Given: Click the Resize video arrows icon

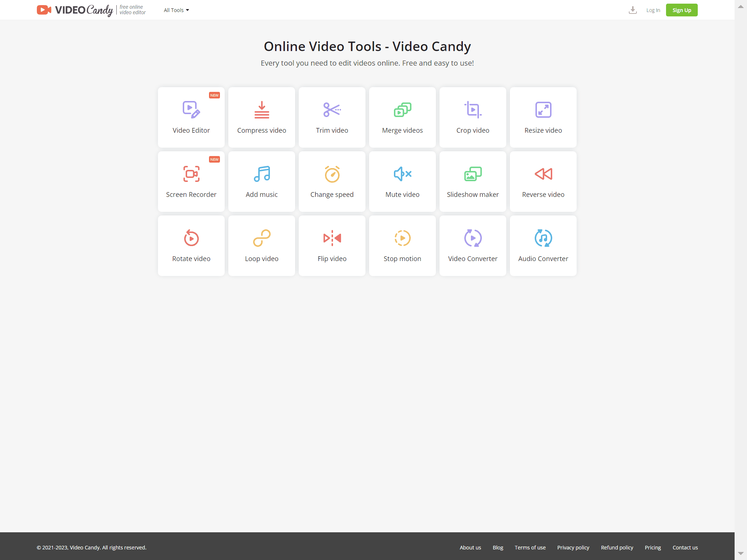Looking at the screenshot, I should (543, 109).
